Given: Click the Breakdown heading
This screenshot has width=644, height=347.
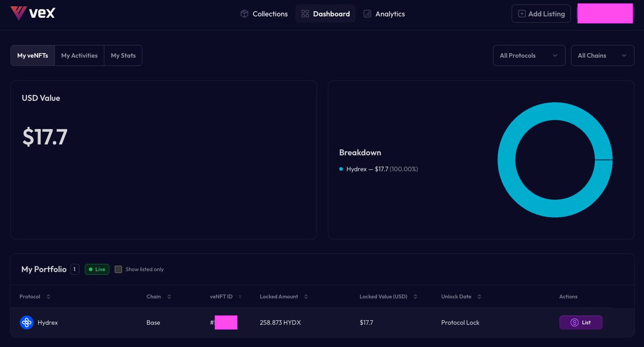Looking at the screenshot, I should (360, 153).
